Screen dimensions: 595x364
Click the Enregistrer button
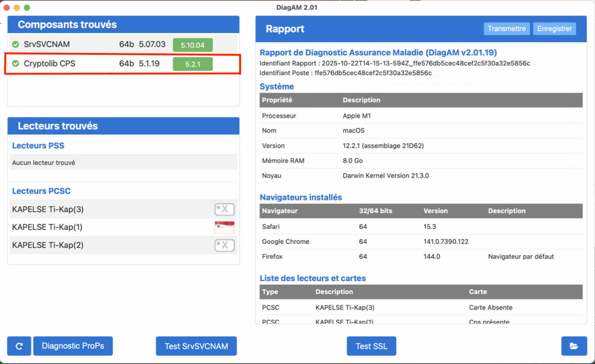554,29
